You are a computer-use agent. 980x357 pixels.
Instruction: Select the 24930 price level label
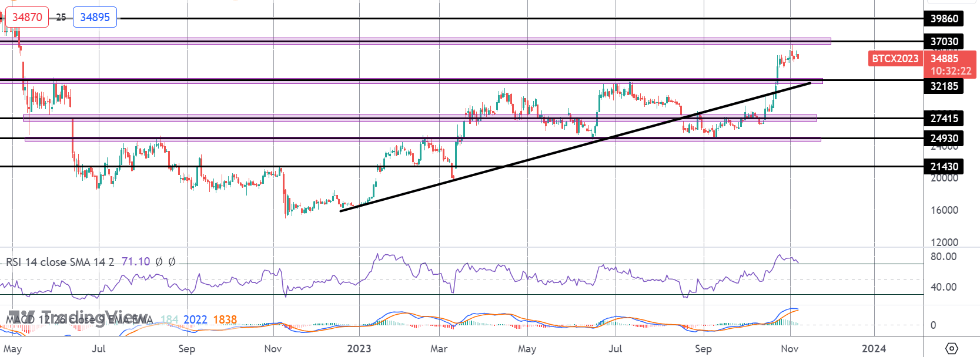(x=944, y=139)
